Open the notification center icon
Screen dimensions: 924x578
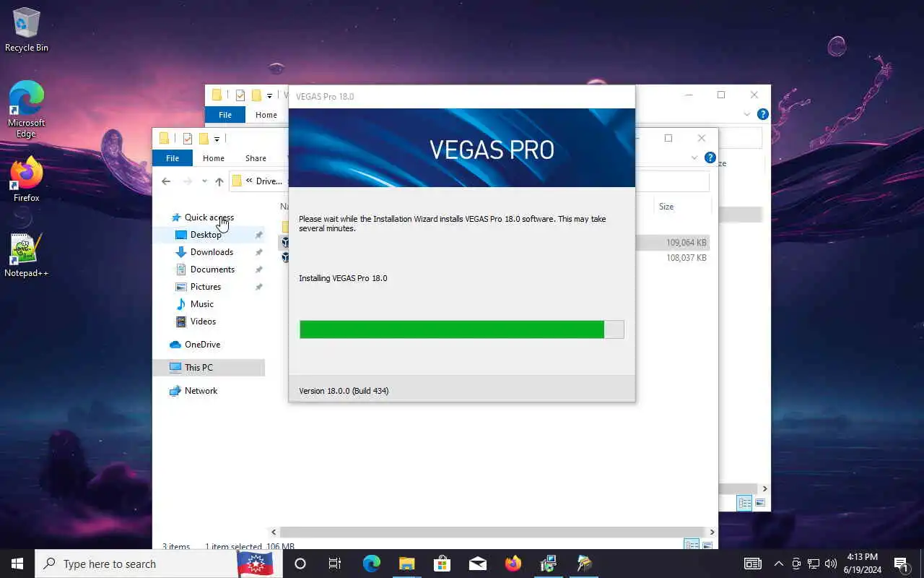pyautogui.click(x=902, y=564)
